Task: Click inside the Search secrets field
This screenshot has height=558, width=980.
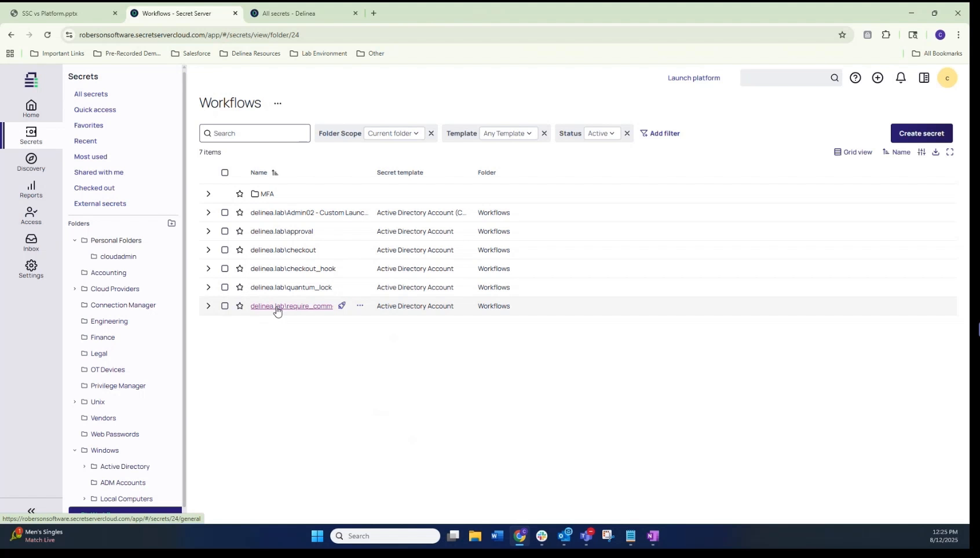Action: (x=255, y=133)
